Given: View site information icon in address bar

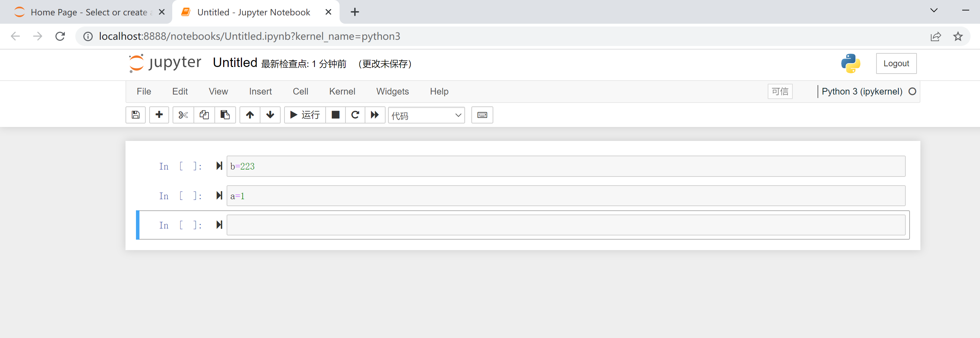Looking at the screenshot, I should pos(88,37).
